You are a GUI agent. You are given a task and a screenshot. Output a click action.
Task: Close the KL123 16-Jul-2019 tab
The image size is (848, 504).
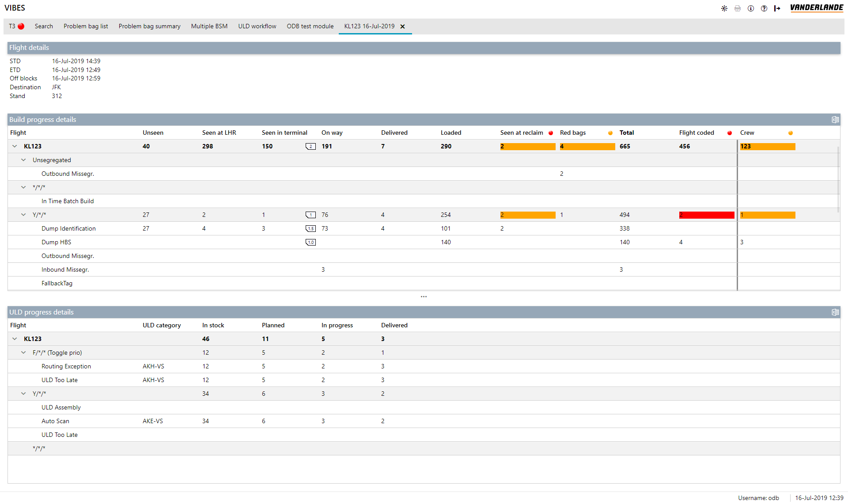tap(402, 27)
